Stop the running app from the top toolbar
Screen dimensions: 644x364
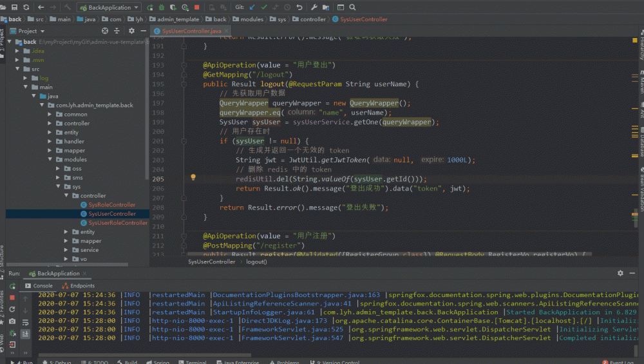tap(196, 7)
